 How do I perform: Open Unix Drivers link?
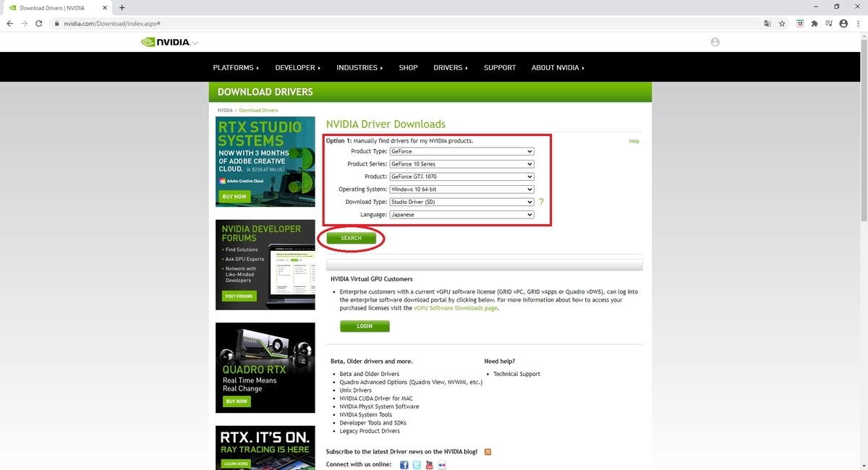point(356,390)
